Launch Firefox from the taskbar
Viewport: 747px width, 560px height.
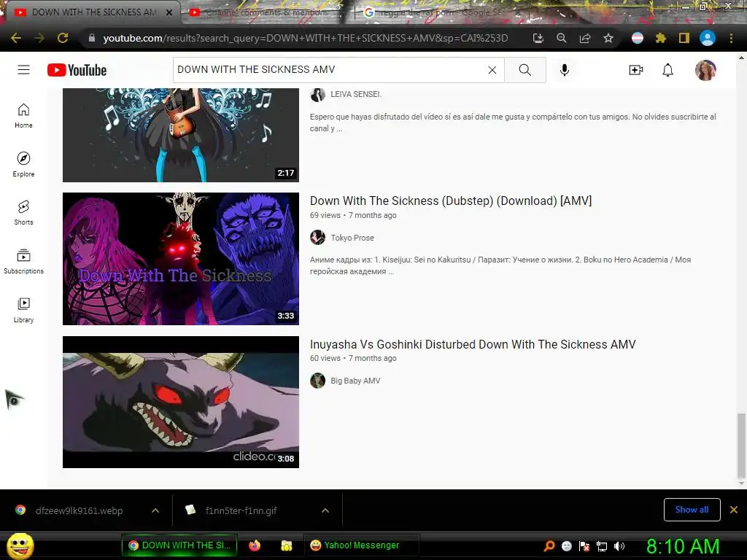click(255, 545)
